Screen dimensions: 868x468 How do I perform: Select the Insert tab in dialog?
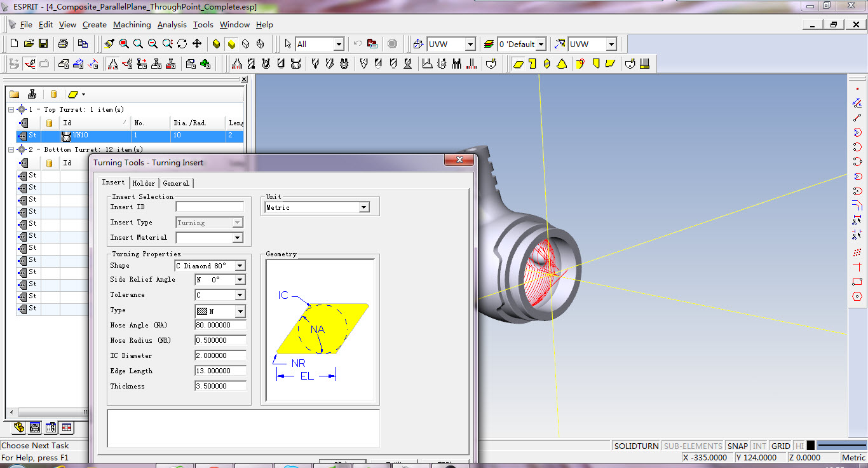coord(114,182)
